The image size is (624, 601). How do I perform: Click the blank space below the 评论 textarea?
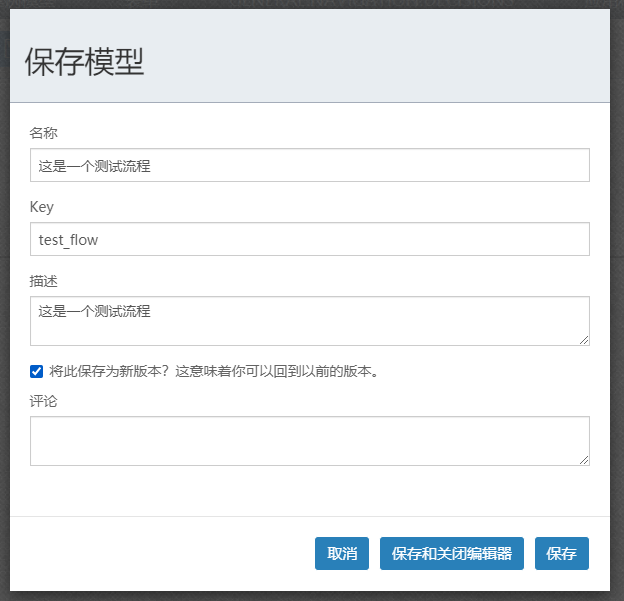pos(309,492)
